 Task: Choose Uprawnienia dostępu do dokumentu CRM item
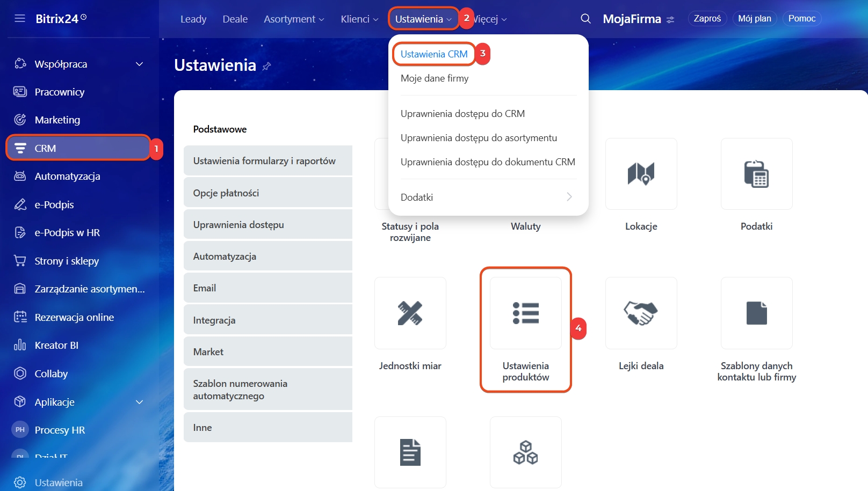point(488,162)
